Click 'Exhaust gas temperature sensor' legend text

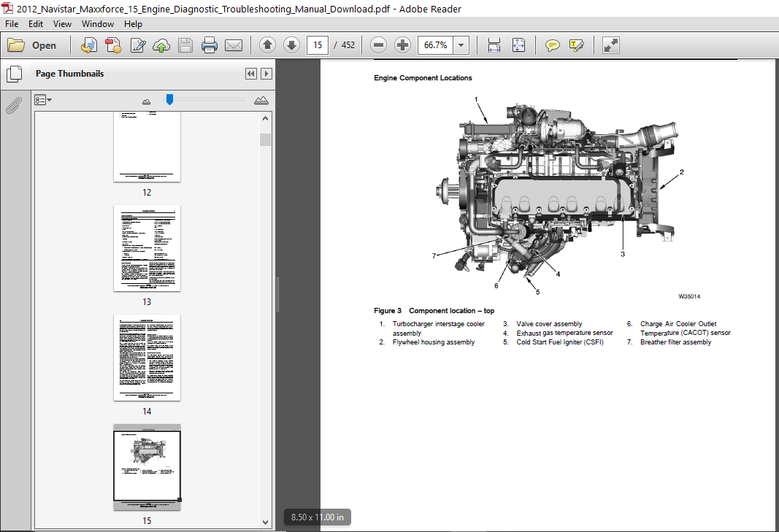point(564,333)
